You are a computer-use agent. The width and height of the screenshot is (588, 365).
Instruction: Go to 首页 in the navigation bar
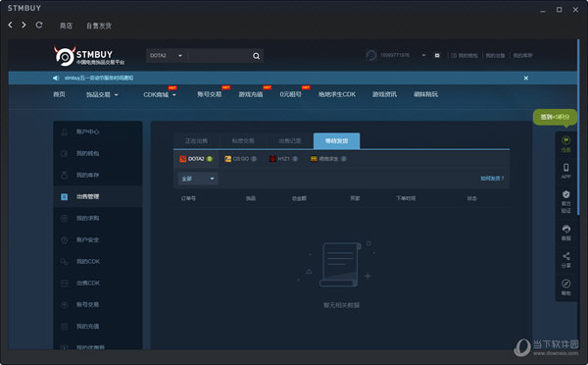coord(59,94)
